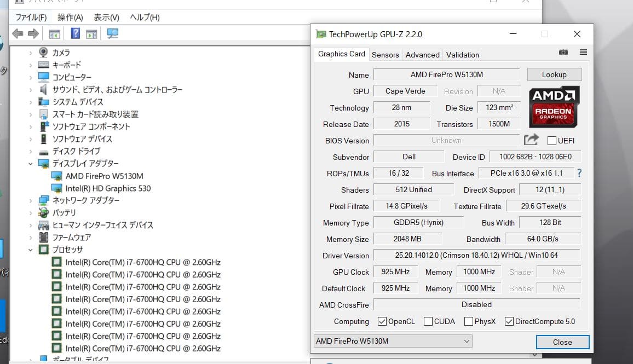Screen dimensions: 633x364
Task: Toggle the OpenCL checkbox
Action: (x=382, y=321)
